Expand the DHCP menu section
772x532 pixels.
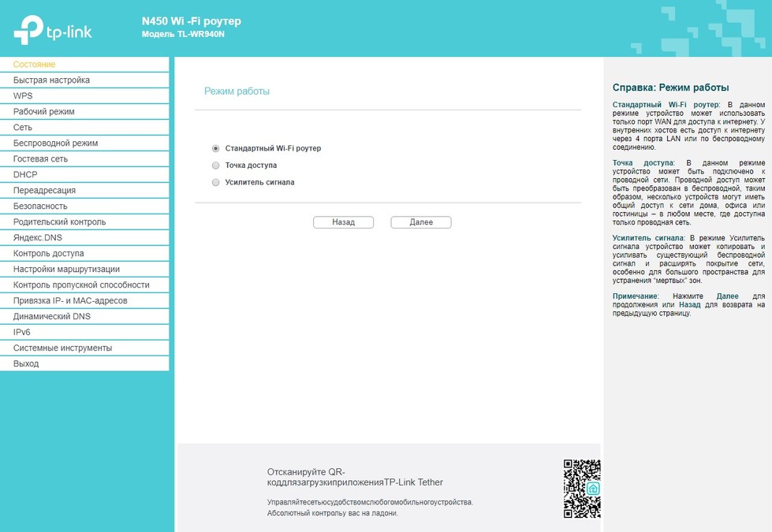pyautogui.click(x=25, y=175)
